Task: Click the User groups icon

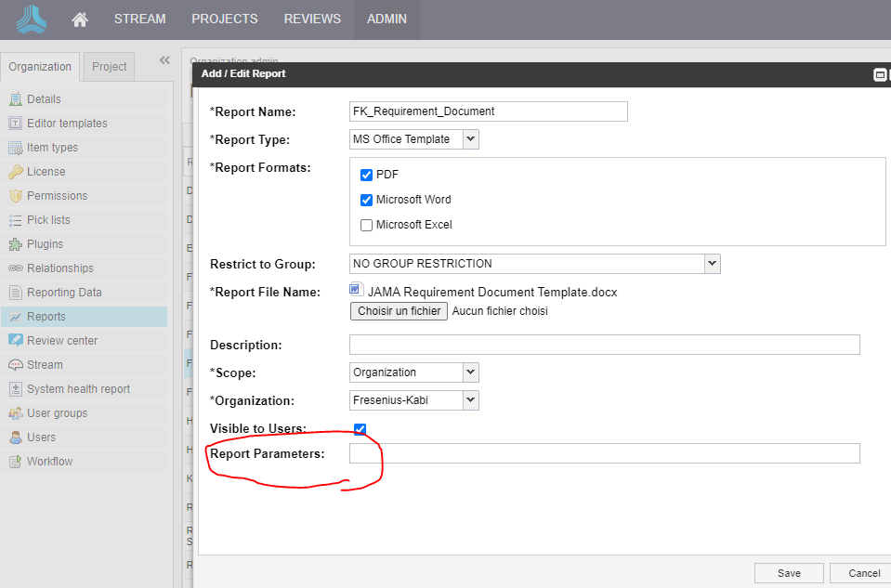Action: click(16, 413)
